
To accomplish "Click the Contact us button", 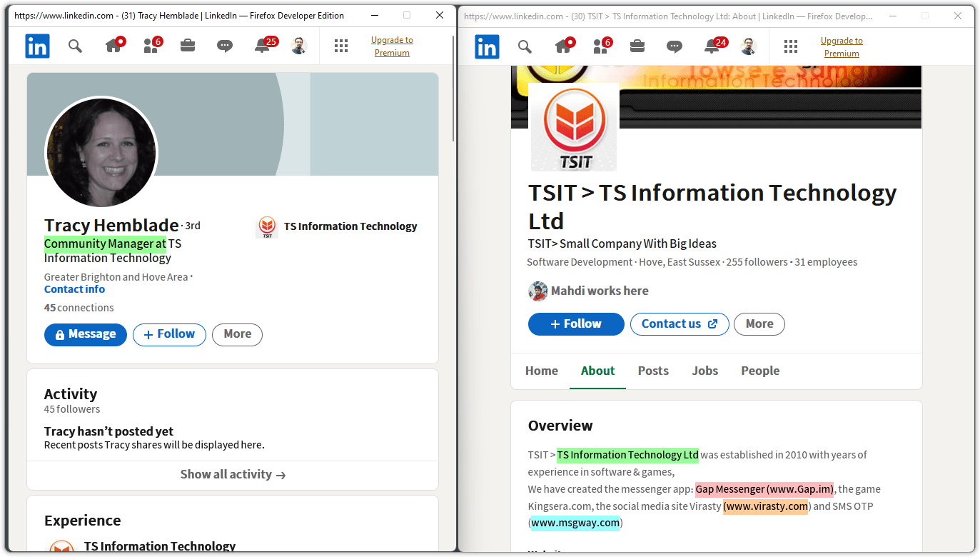I will click(679, 324).
